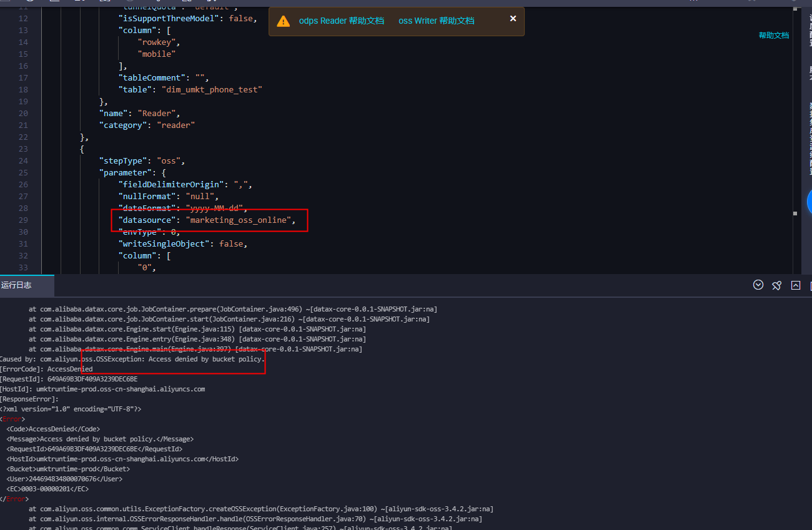Click the "Caused by: com.aliyun.oss.OSSException" log line
Screen dimensions: 812x530
tap(132, 360)
